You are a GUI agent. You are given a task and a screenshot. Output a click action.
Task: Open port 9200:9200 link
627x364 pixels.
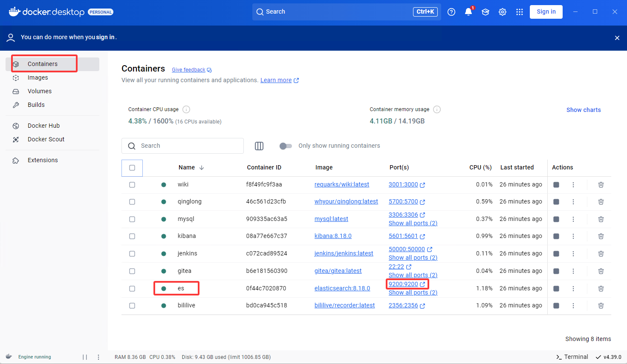point(407,284)
